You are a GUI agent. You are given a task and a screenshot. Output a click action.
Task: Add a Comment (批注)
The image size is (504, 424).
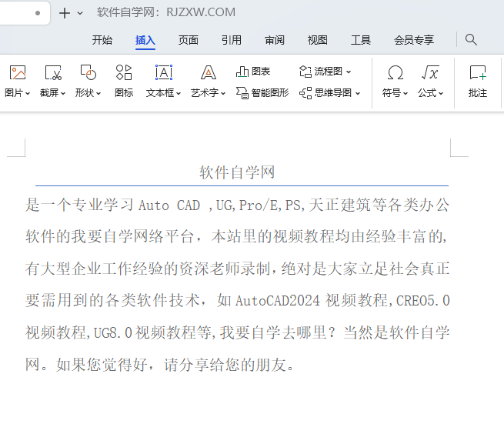point(478,82)
